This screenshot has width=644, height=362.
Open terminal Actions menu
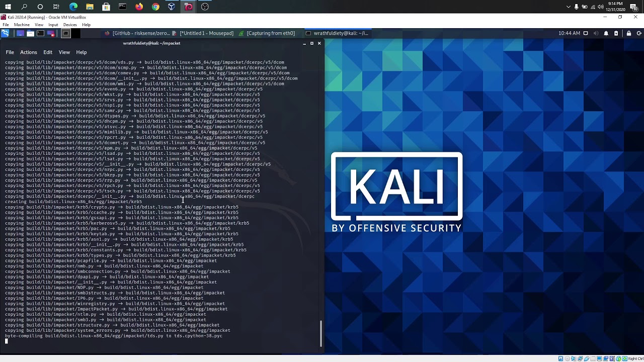28,52
